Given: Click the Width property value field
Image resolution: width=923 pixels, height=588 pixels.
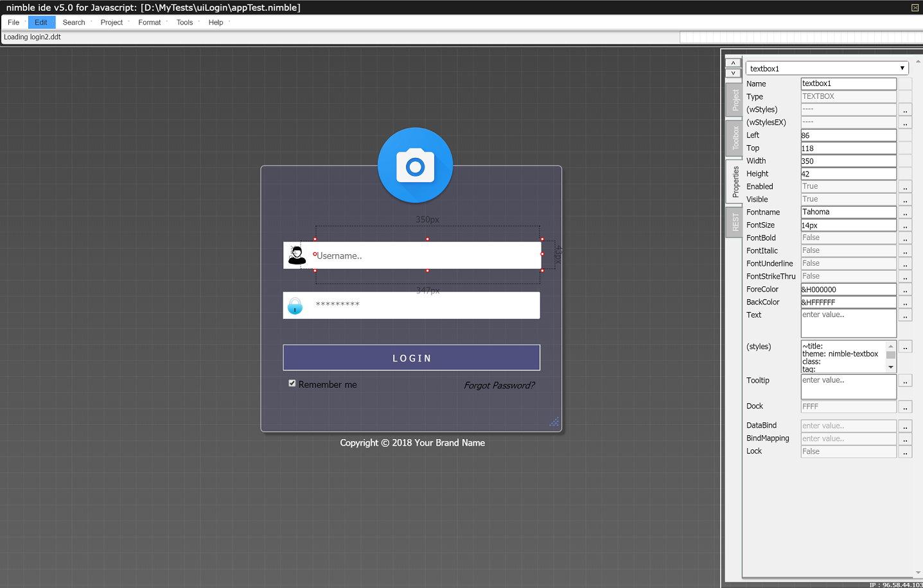Looking at the screenshot, I should click(848, 161).
